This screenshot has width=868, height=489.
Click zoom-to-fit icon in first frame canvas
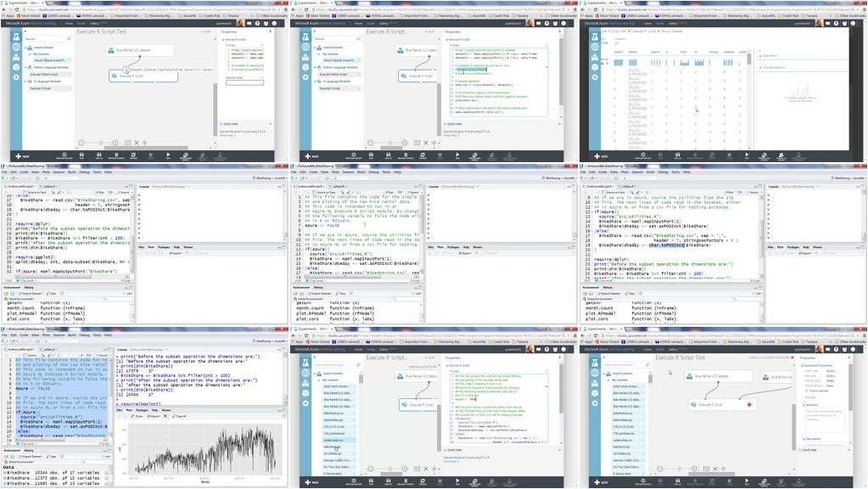coord(136,143)
